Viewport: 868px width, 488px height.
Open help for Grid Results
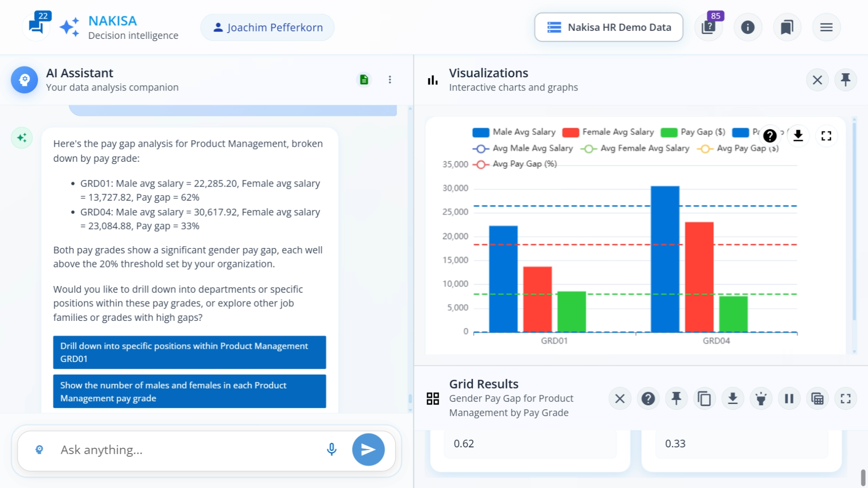[648, 399]
